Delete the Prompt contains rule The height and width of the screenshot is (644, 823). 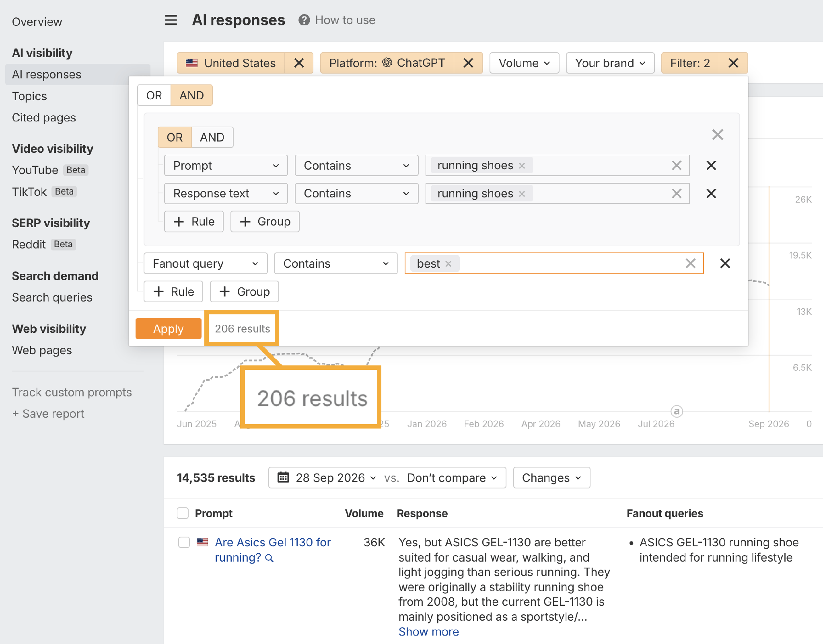(x=711, y=165)
